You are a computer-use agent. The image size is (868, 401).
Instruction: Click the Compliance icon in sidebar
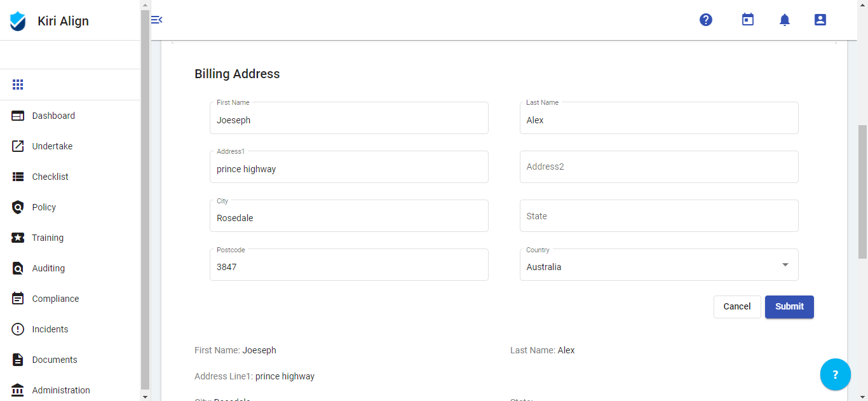pyautogui.click(x=18, y=299)
